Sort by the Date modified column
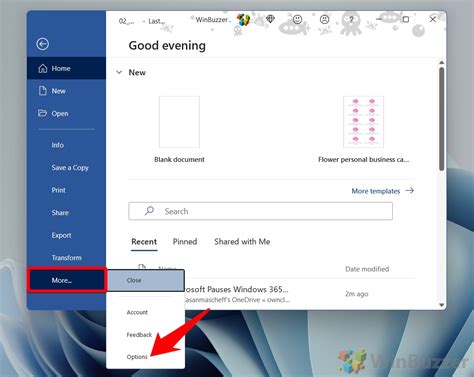The height and width of the screenshot is (377, 474). 367,269
